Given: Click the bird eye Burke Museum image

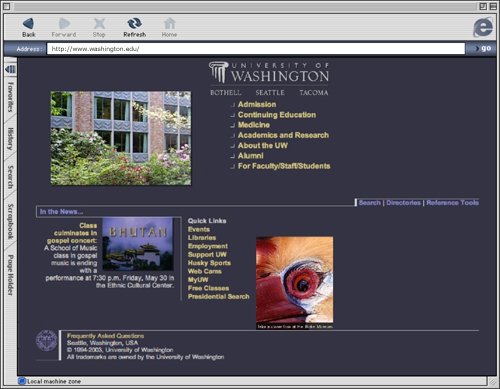Looking at the screenshot, I should click(295, 283).
